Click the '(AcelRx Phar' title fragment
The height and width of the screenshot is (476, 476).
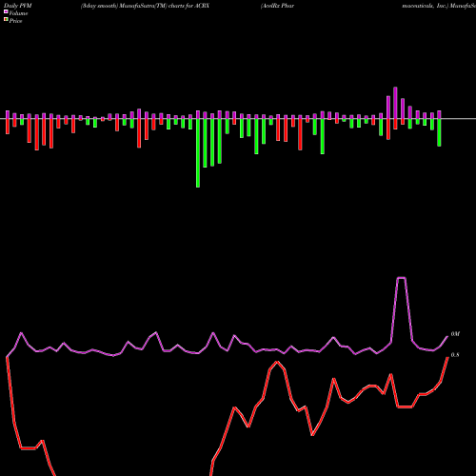coord(277,6)
